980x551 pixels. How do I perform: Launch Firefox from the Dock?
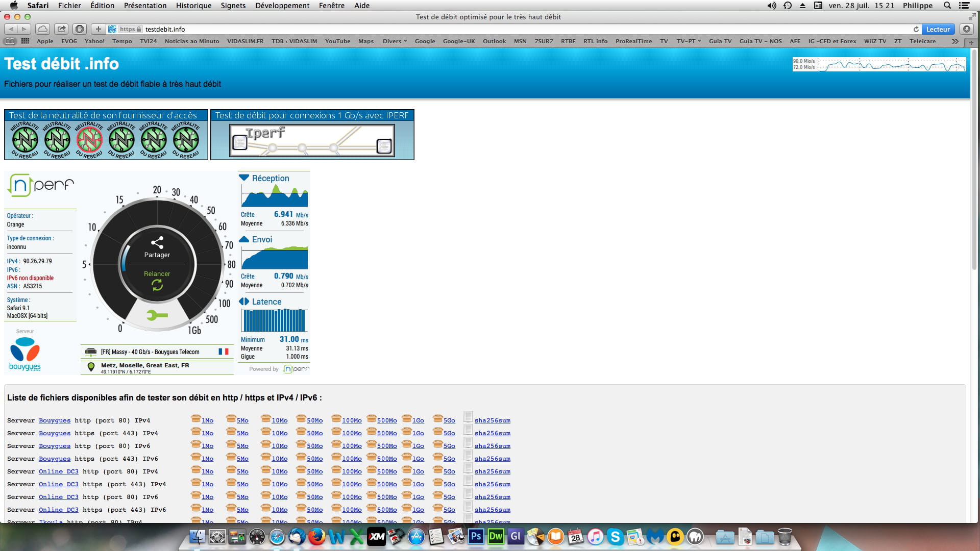click(317, 537)
